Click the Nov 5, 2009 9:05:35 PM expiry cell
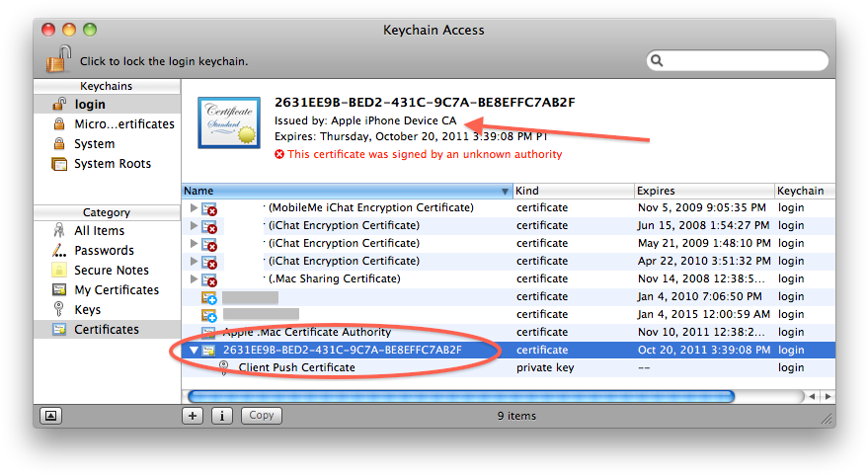This screenshot has width=868, height=475. [x=702, y=207]
